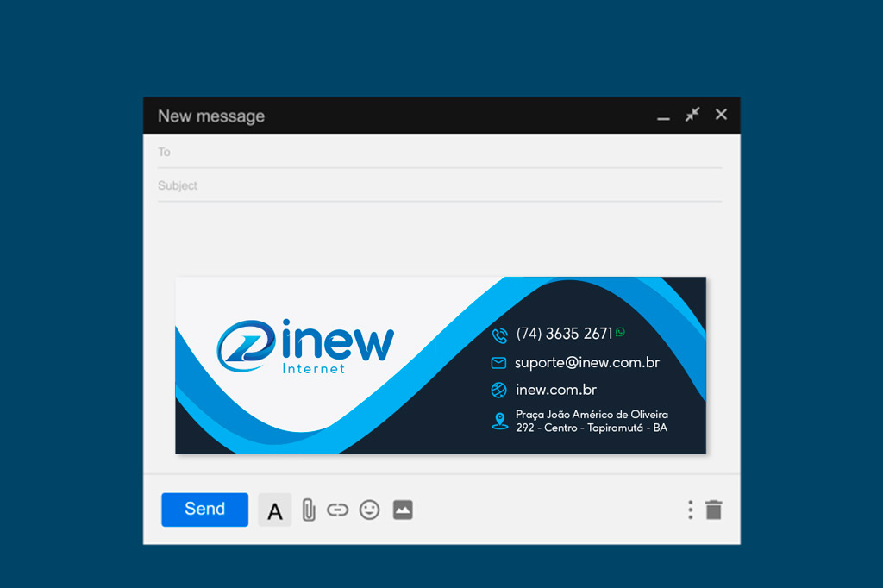Open text formatting options (A icon)

[275, 510]
